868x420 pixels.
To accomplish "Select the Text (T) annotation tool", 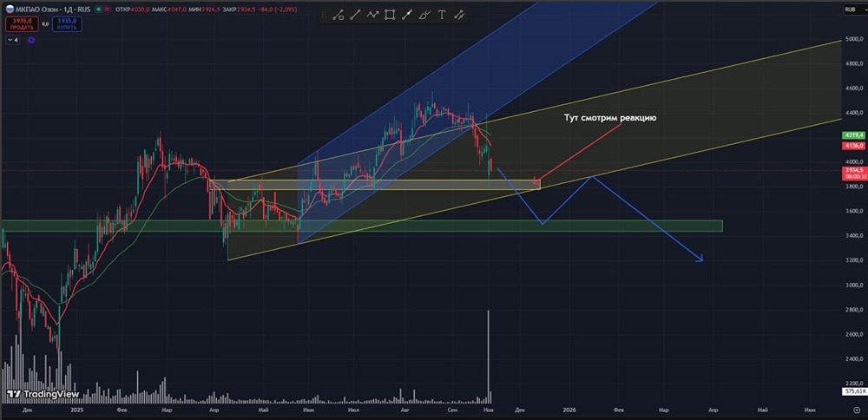I will (x=442, y=16).
